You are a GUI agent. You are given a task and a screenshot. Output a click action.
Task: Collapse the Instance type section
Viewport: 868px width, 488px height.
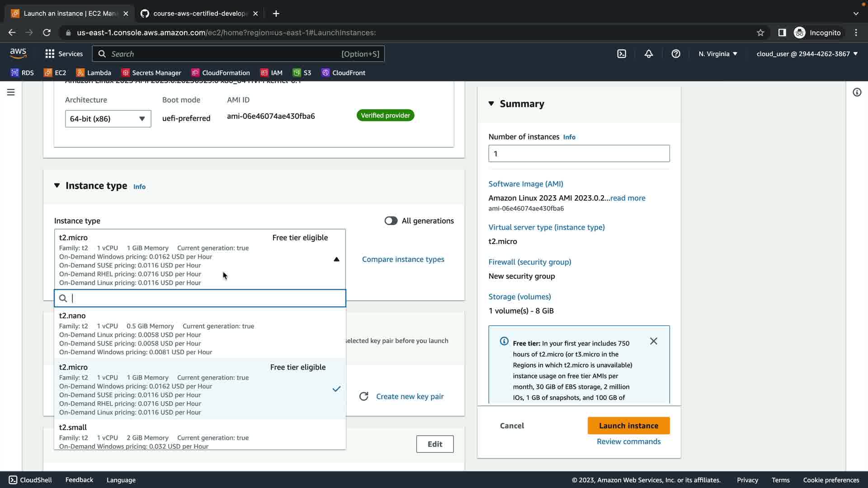[x=57, y=186]
